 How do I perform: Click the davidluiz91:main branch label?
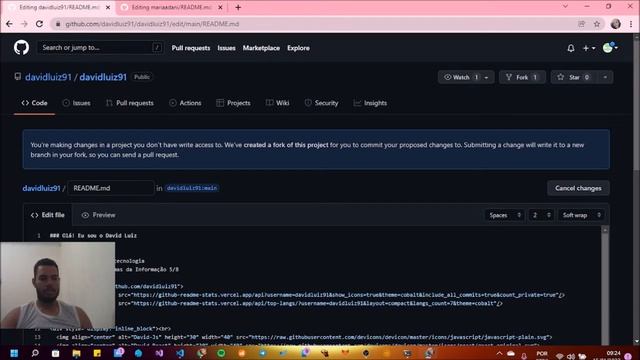click(x=192, y=188)
